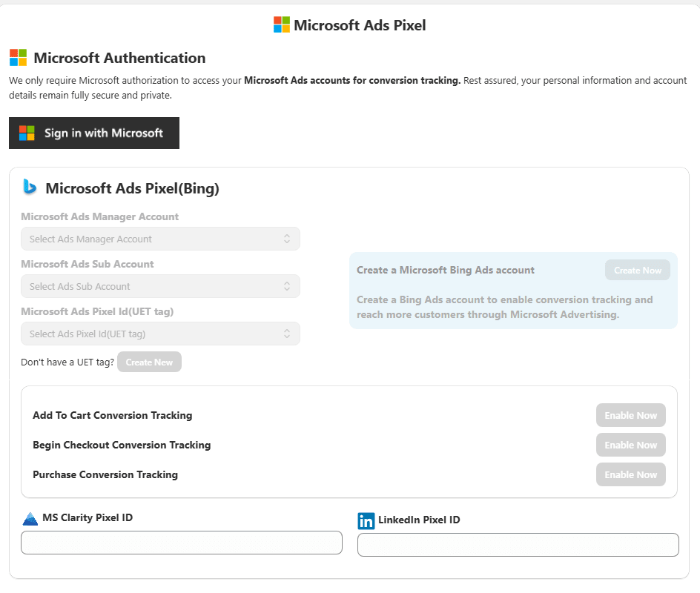Image resolution: width=700 pixels, height=593 pixels.
Task: Click the Microsoft Ads Sub Account label
Action: click(x=87, y=264)
